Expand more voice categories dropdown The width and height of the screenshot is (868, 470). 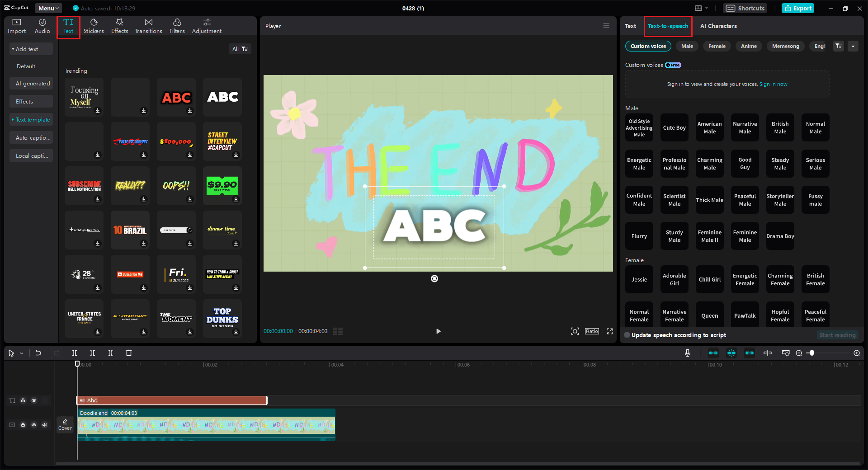tap(853, 46)
